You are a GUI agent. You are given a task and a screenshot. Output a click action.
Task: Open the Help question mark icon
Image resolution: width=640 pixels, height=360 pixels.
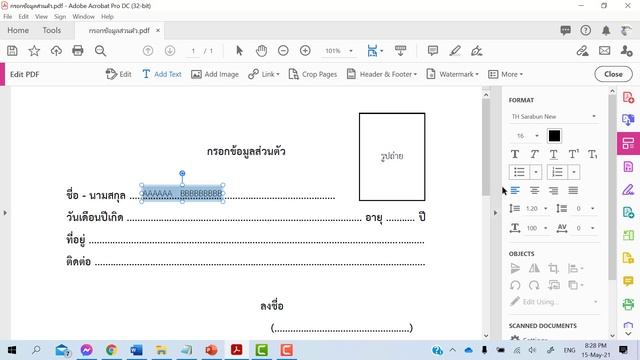pyautogui.click(x=585, y=30)
